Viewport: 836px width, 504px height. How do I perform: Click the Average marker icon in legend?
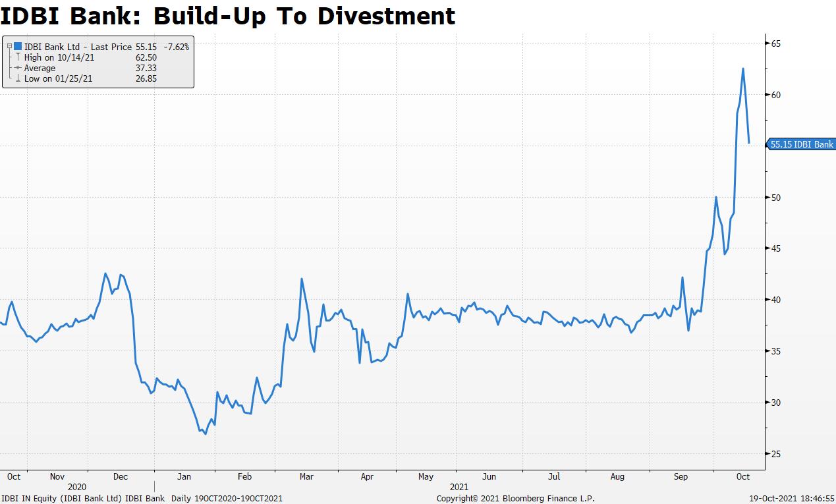[18, 68]
